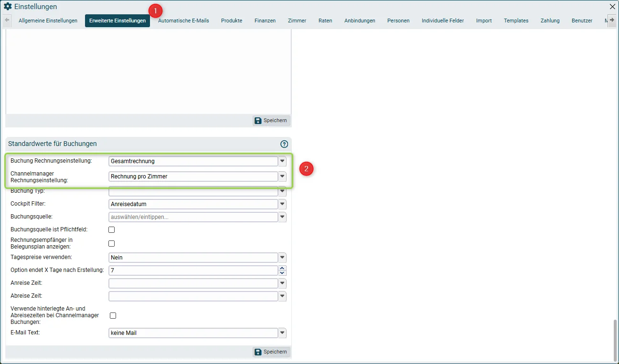The height and width of the screenshot is (364, 619).
Task: Increase the Option endet X Tage value
Action: pos(282,268)
